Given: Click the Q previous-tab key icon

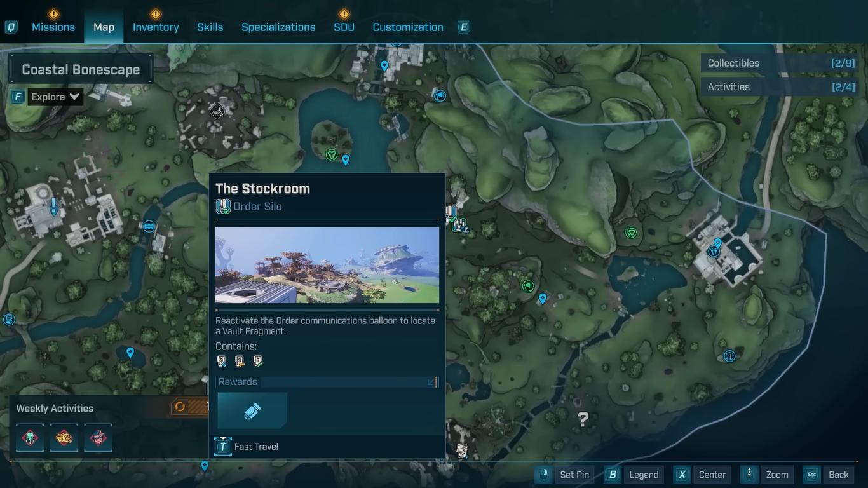Looking at the screenshot, I should (11, 27).
